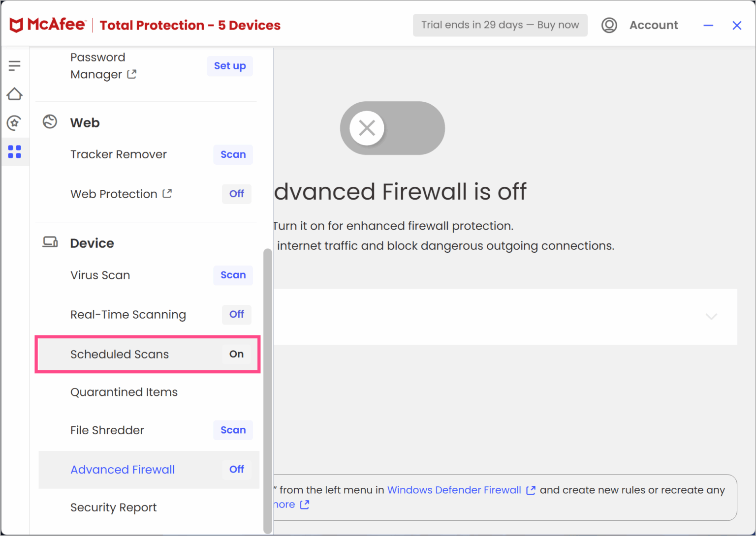
Task: Click the globe icon beside the Web section
Action: (x=50, y=122)
